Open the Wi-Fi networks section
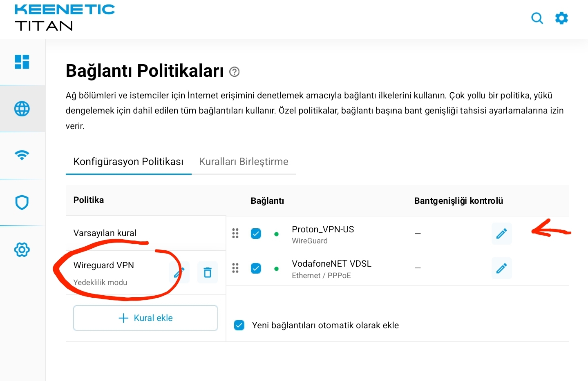Screen dimensions: 588x381 (22, 155)
